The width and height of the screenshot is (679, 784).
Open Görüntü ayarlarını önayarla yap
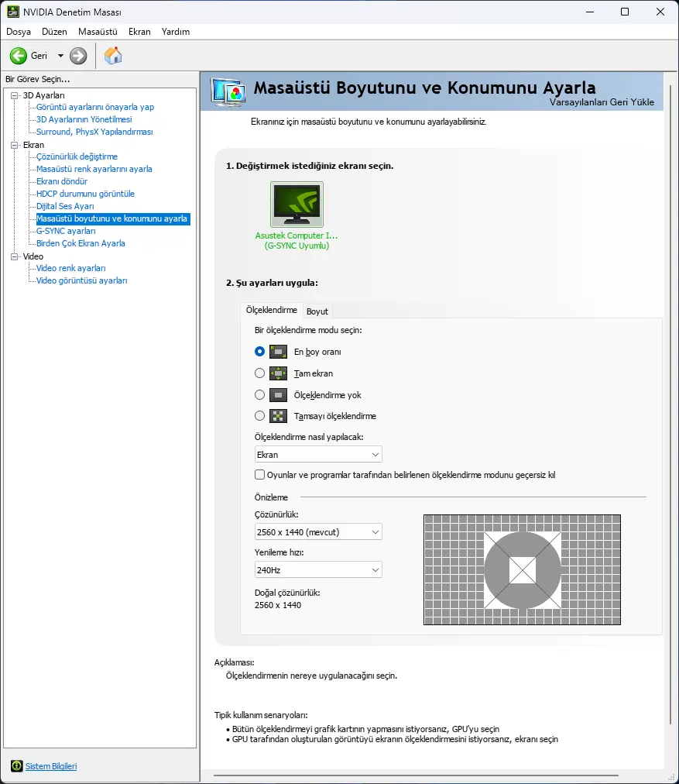[x=95, y=107]
